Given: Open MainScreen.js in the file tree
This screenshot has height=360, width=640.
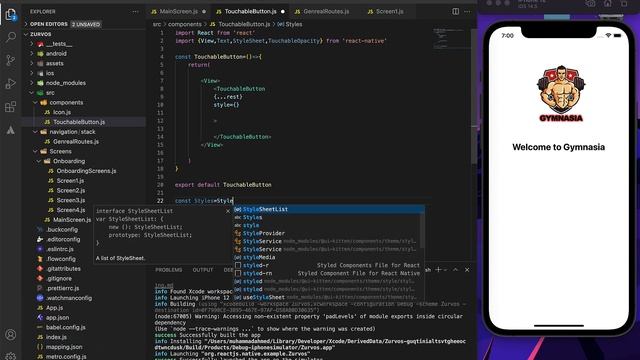Looking at the screenshot, I should point(72,220).
